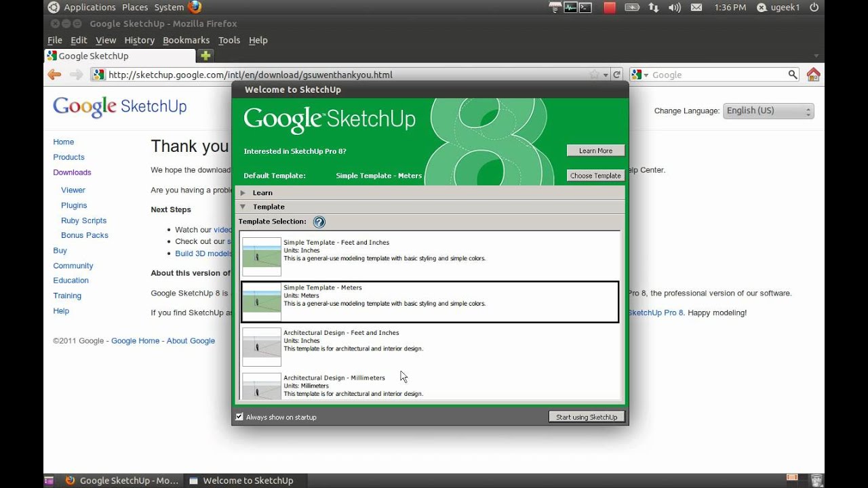Open Firefox Bookmarks menu
This screenshot has height=488, width=868.
[x=186, y=40]
